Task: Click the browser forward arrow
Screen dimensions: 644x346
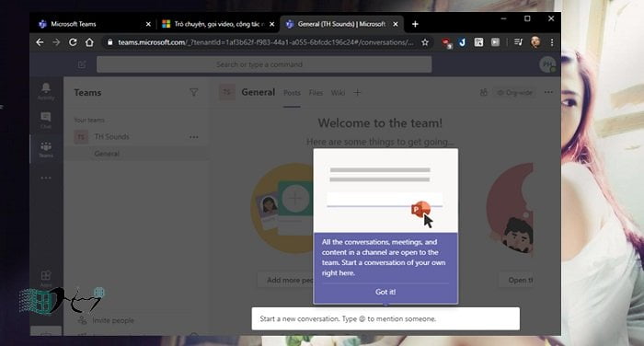Action: pos(56,42)
